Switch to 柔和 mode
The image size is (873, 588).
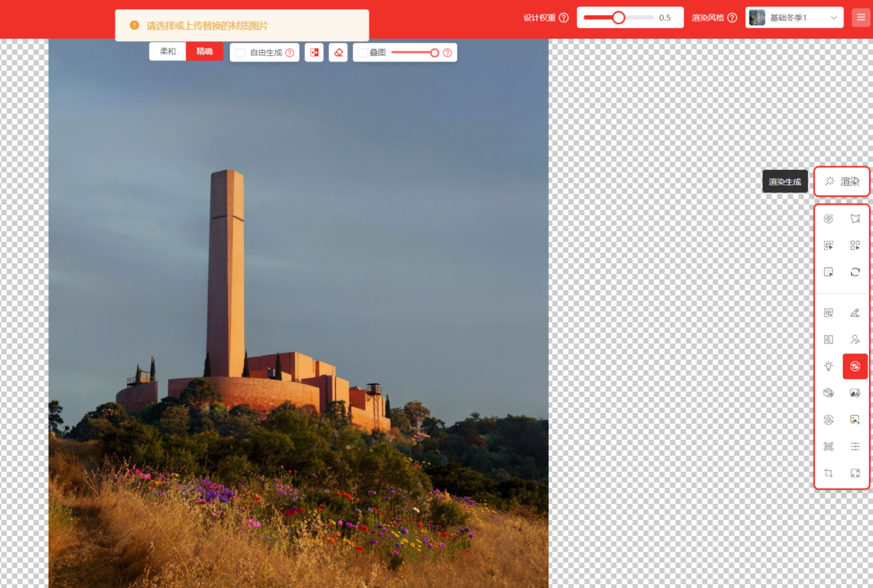(168, 51)
